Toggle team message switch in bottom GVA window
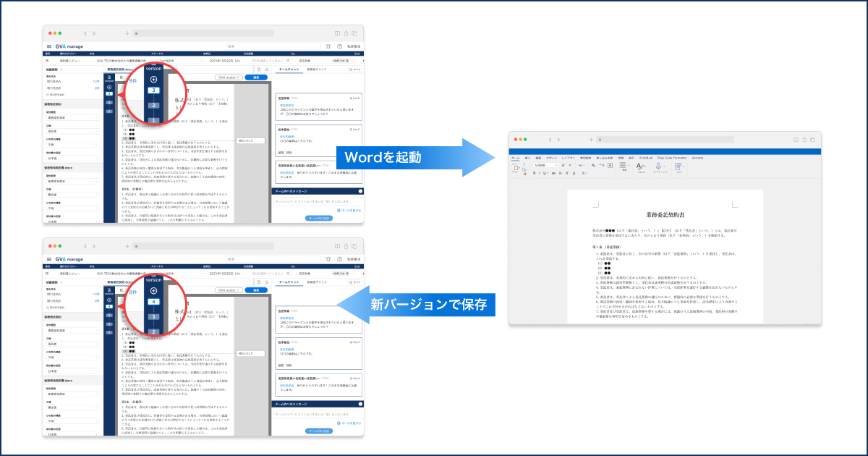 pyautogui.click(x=360, y=404)
